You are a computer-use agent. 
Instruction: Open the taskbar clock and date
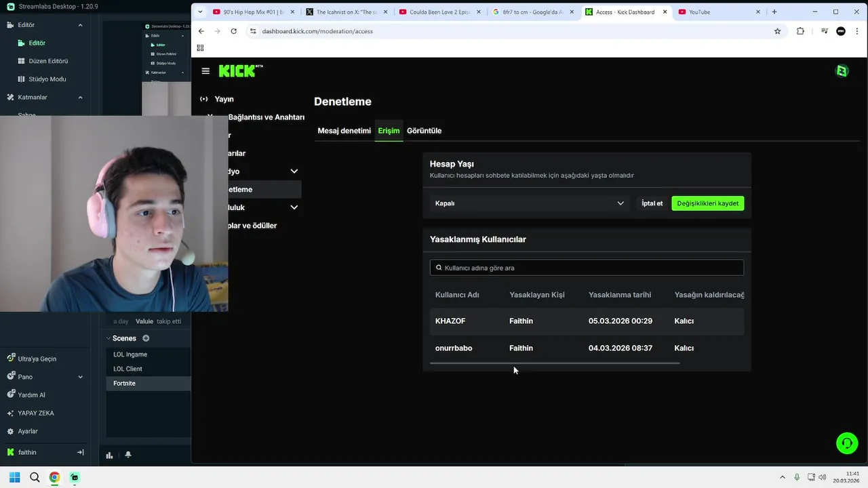[x=846, y=477]
